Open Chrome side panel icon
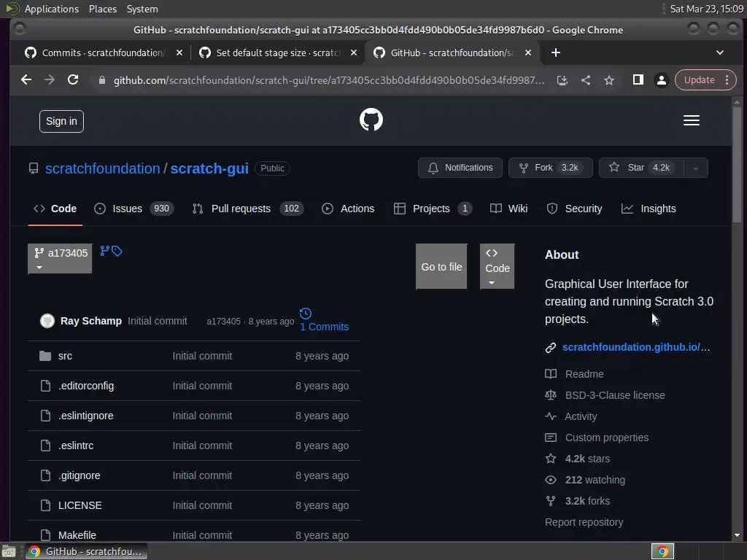The image size is (747, 560). pyautogui.click(x=638, y=80)
